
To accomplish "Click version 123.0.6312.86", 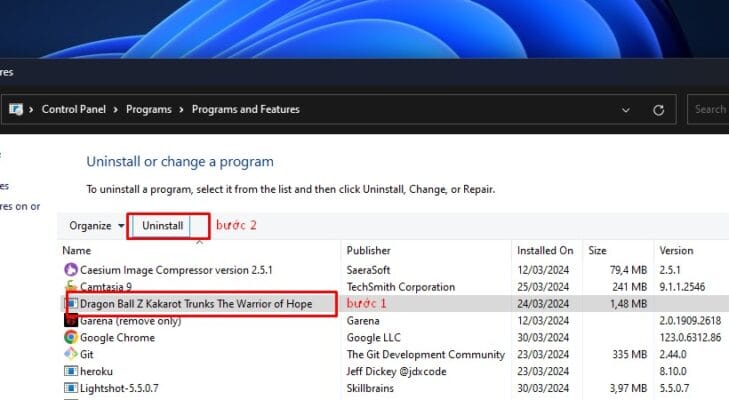I will tap(690, 337).
